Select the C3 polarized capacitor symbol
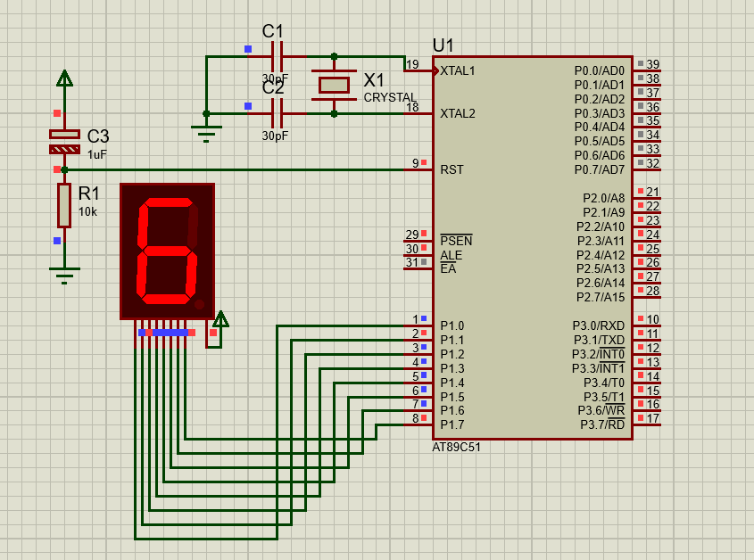The width and height of the screenshot is (754, 560). [64, 142]
